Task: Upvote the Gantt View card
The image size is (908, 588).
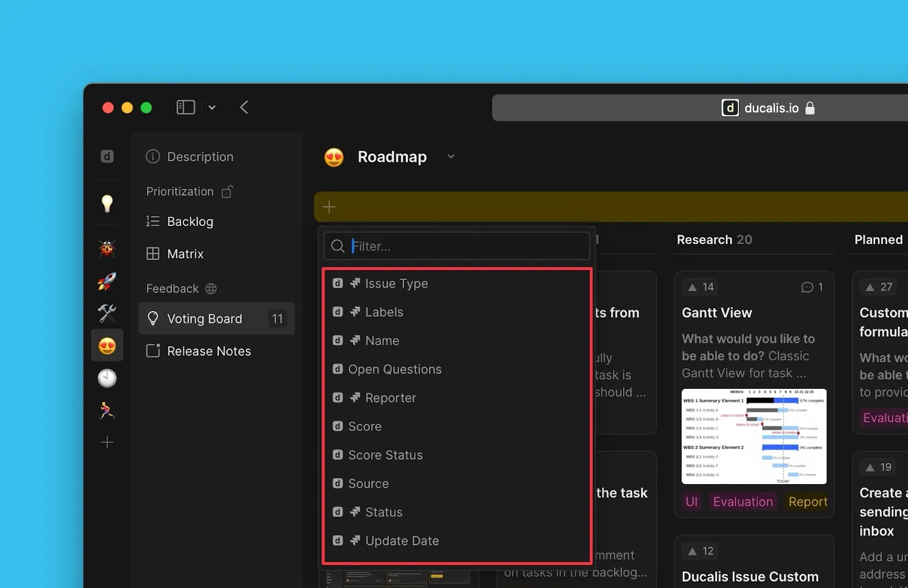Action: pos(700,287)
